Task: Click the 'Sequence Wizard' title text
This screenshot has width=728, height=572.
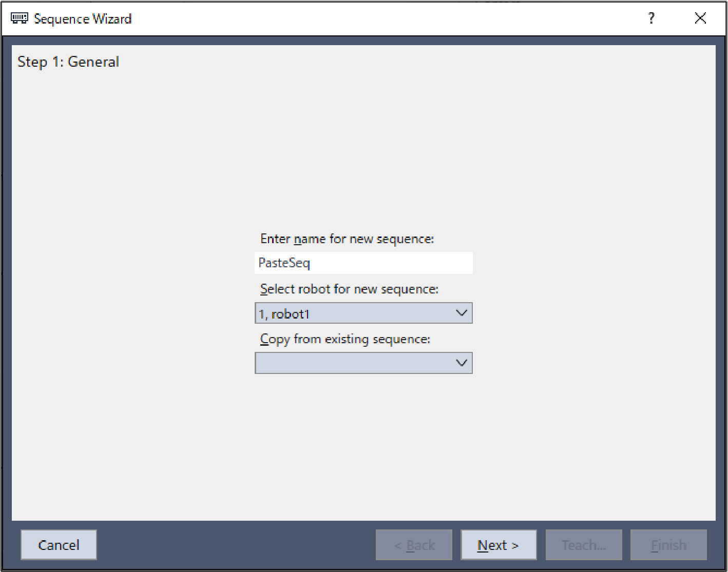Action: click(83, 19)
